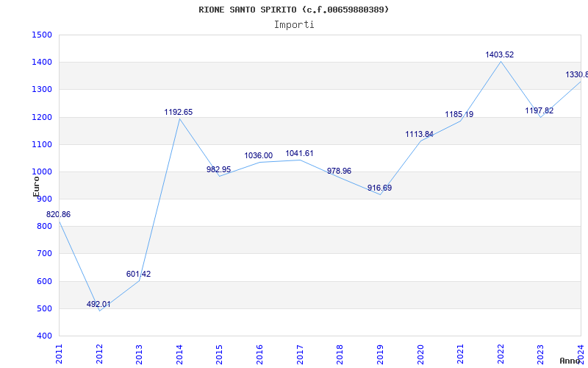Select the 601.42 data label
Image resolution: width=588 pixels, height=368 pixels.
[x=138, y=274]
